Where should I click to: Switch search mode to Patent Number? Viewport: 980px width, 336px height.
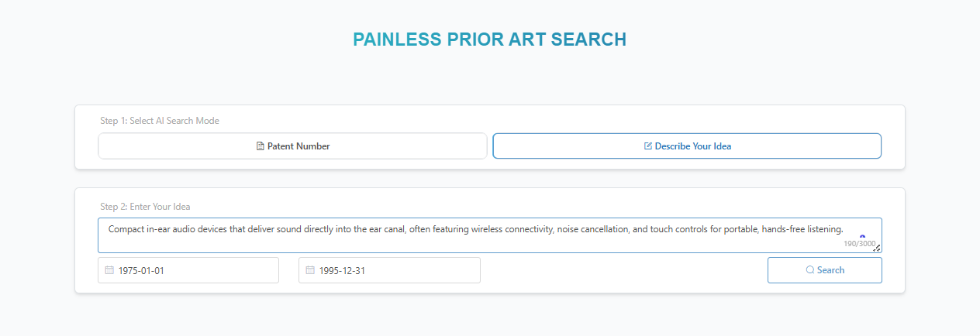(x=292, y=146)
